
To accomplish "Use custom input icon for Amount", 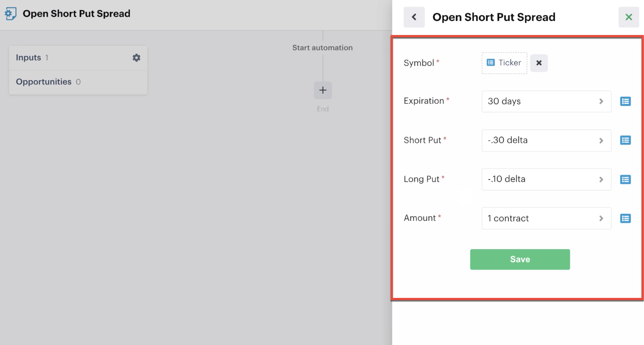I will [625, 218].
